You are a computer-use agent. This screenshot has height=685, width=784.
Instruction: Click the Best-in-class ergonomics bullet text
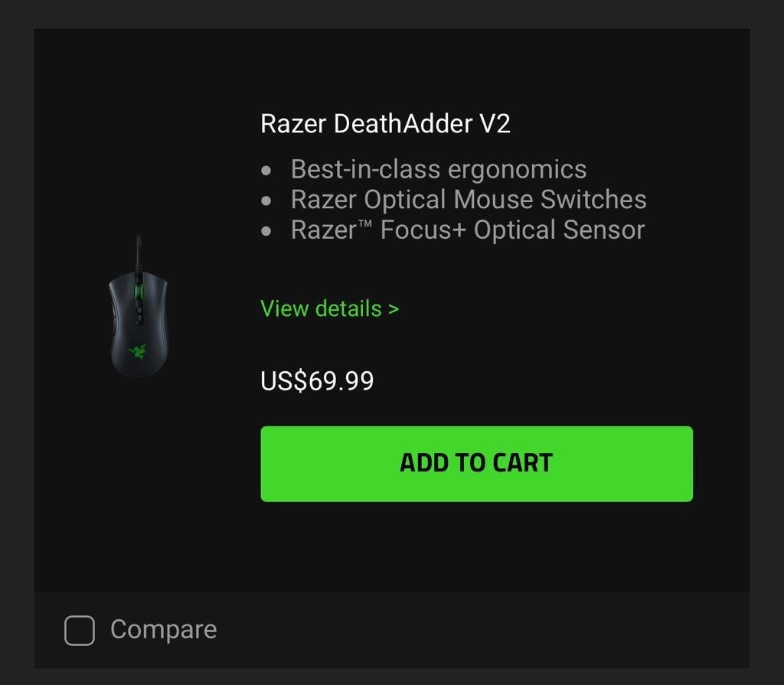[x=439, y=169]
